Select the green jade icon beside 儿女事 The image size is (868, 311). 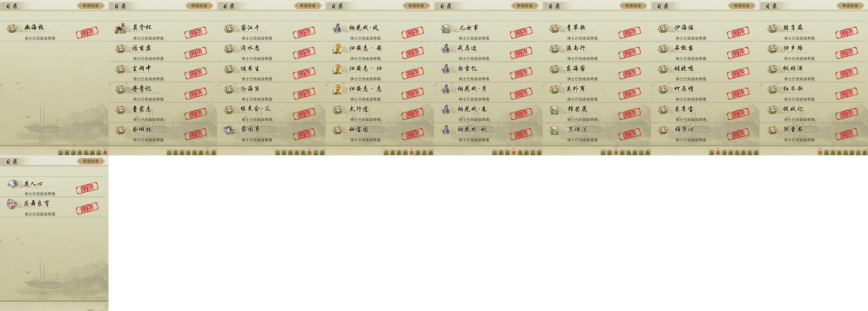tap(446, 28)
